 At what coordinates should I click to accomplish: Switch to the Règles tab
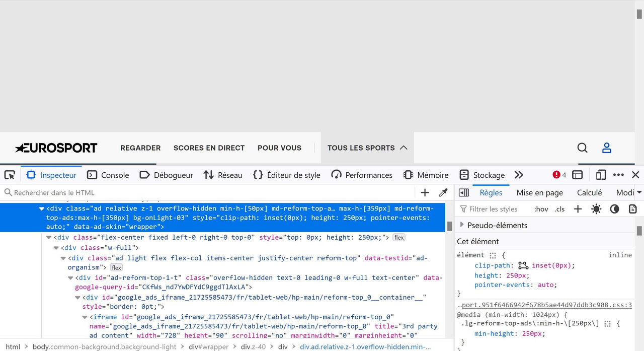click(491, 192)
